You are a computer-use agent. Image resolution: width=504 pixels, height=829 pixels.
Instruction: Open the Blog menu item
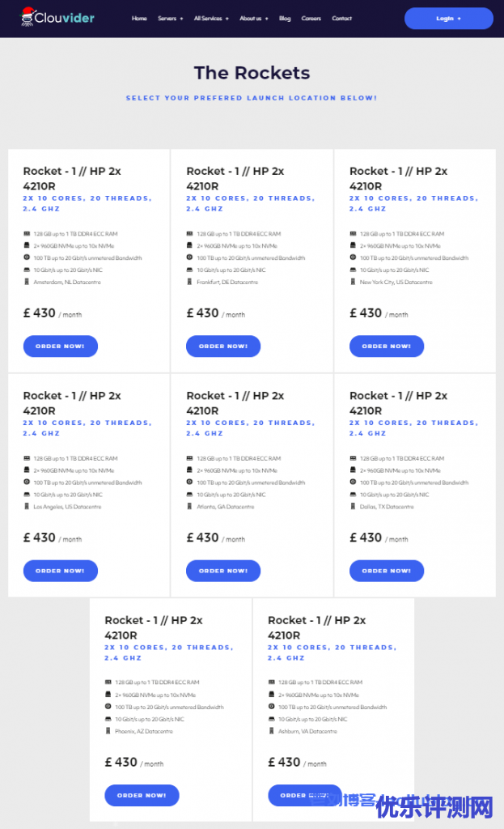(285, 19)
